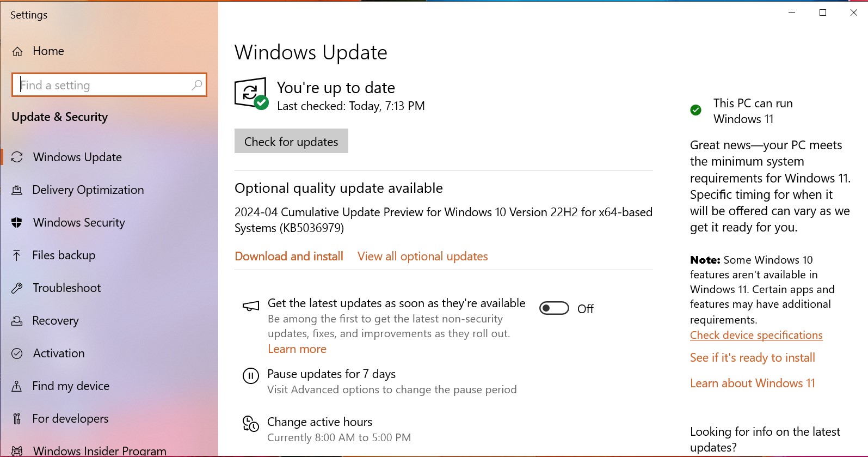Open the Files backup section
The height and width of the screenshot is (457, 868).
(x=63, y=255)
